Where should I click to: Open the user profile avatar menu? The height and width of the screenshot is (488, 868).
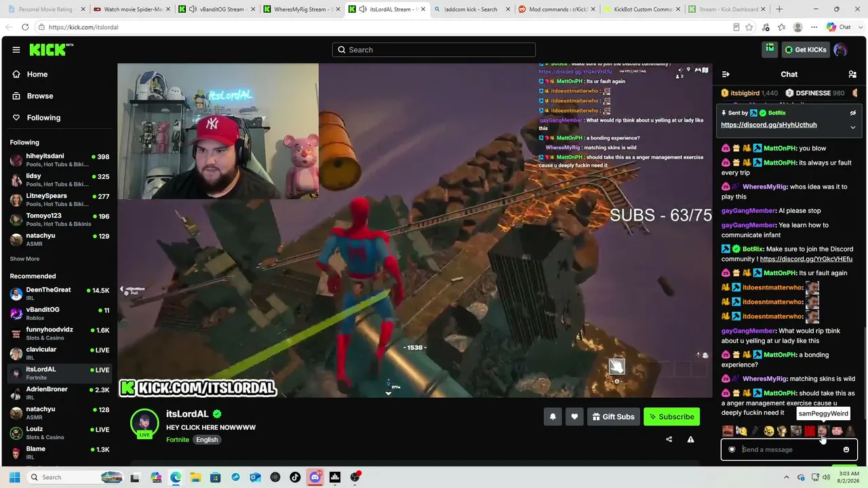point(841,49)
